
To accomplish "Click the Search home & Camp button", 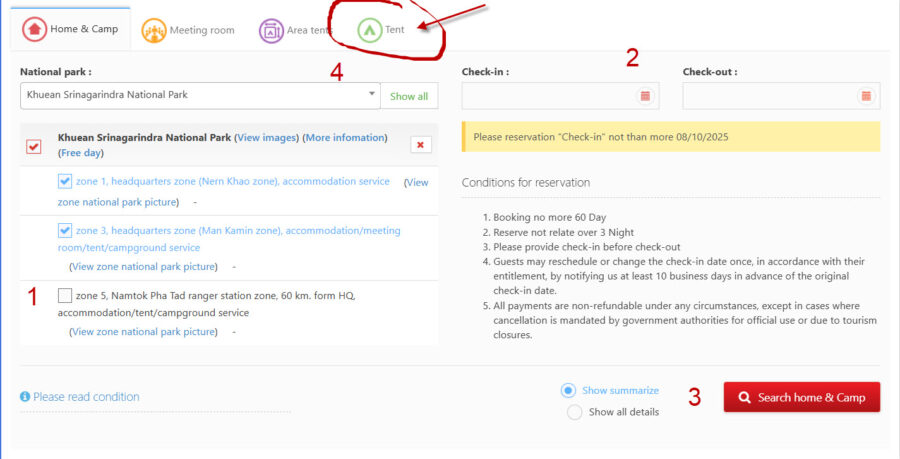I will (801, 397).
